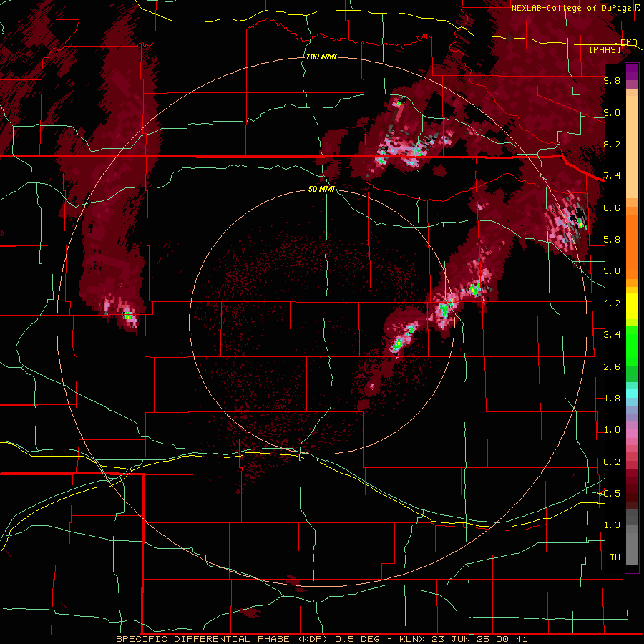644x644 pixels.
Task: Click the 7.4 color scale value
Action: (x=612, y=176)
